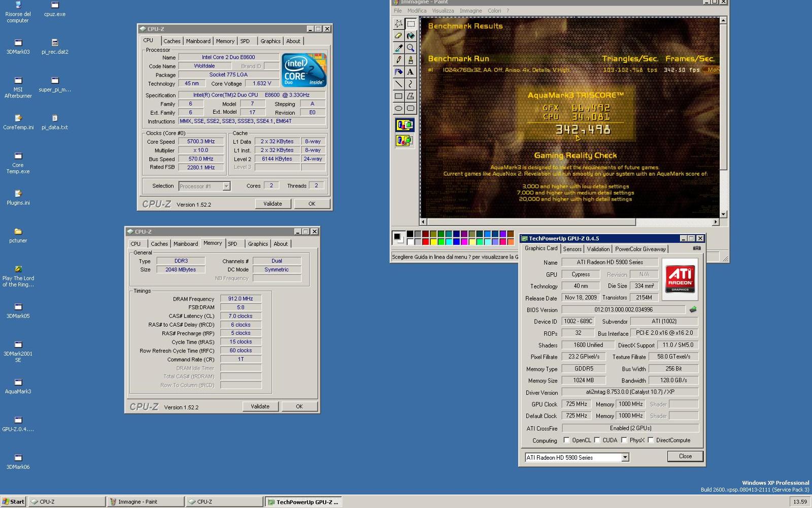Select the Rectangle shape tool
Image resolution: width=812 pixels, height=508 pixels.
(398, 96)
